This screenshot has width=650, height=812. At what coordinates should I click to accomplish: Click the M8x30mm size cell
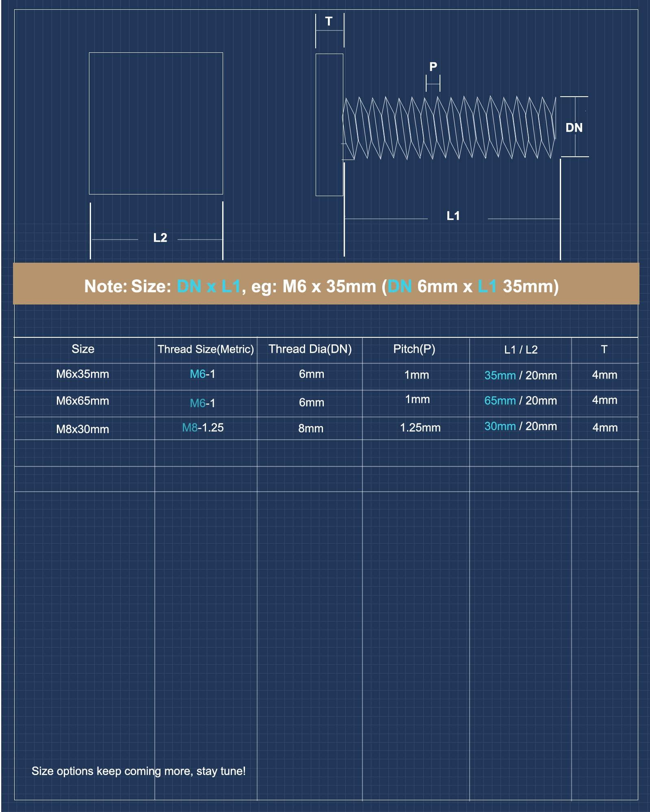pos(82,429)
